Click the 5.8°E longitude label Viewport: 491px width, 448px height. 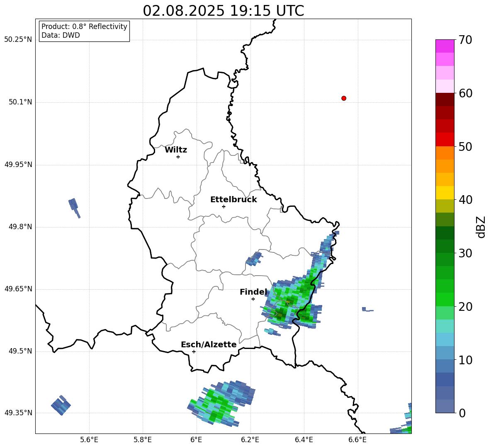click(x=143, y=440)
